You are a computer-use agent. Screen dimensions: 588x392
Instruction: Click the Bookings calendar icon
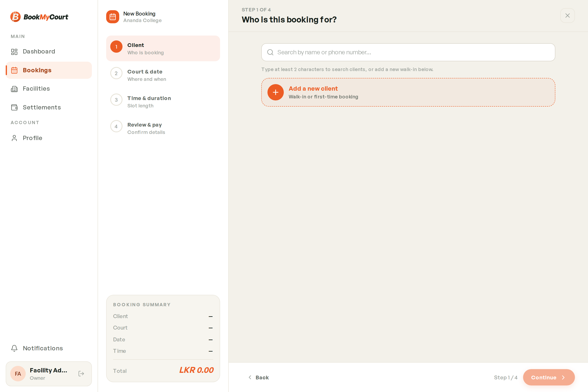click(14, 70)
